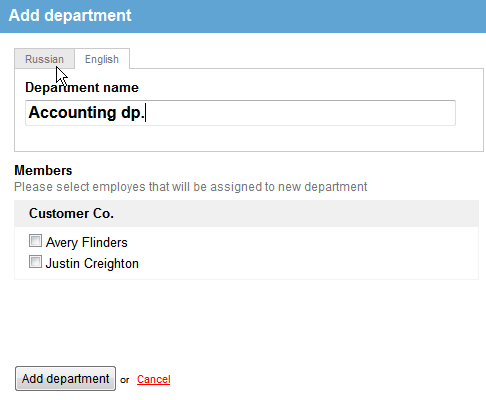Tick the Avery Flinders checkbox

[x=35, y=241]
